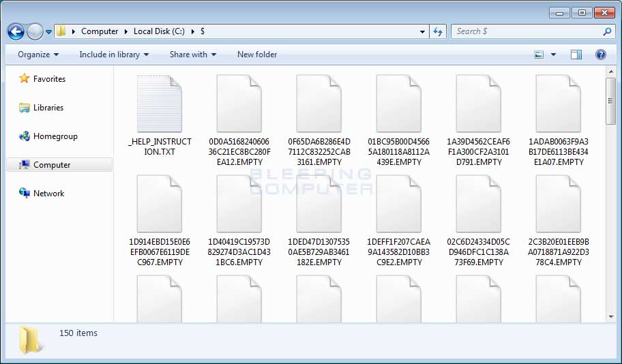This screenshot has width=622, height=364.
Task: Expand the arrow after Local Disk (C:)
Action: point(193,31)
